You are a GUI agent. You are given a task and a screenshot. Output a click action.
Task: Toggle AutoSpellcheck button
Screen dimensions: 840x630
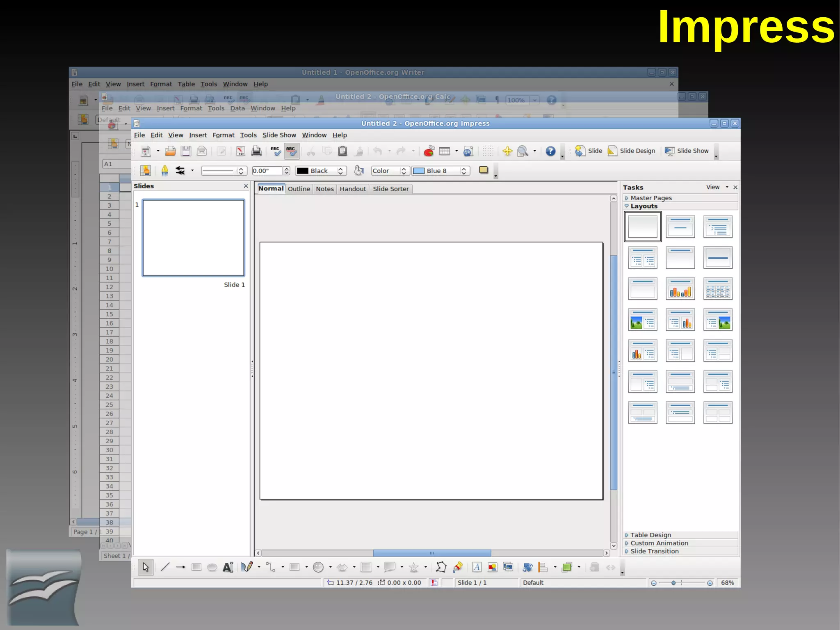[292, 151]
